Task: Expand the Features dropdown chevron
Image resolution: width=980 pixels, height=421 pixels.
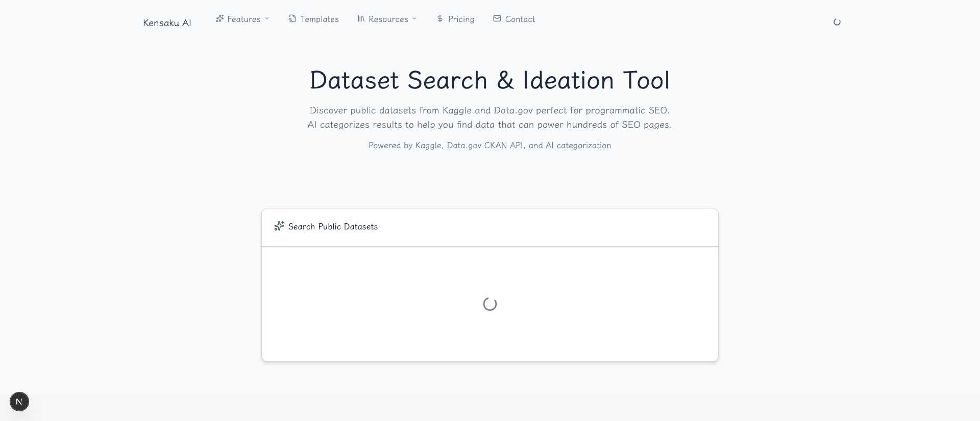Action: point(267,19)
